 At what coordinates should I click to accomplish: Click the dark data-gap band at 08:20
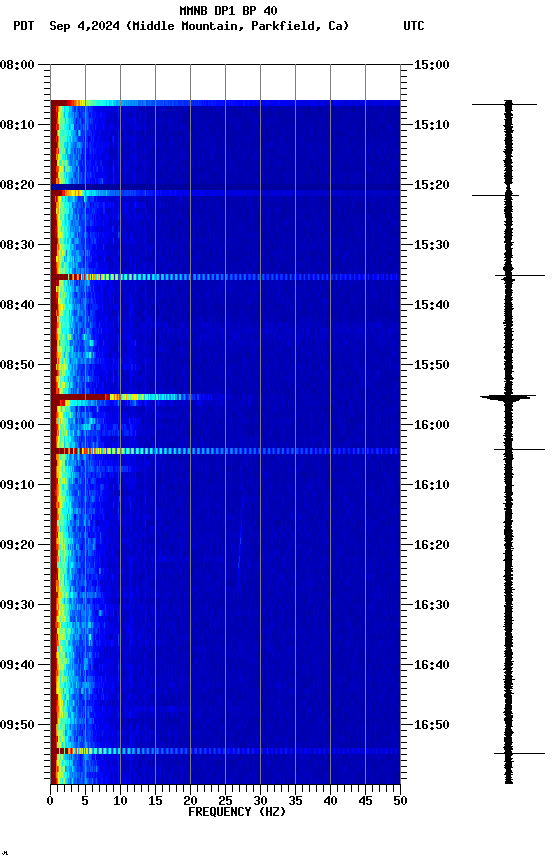tap(225, 187)
